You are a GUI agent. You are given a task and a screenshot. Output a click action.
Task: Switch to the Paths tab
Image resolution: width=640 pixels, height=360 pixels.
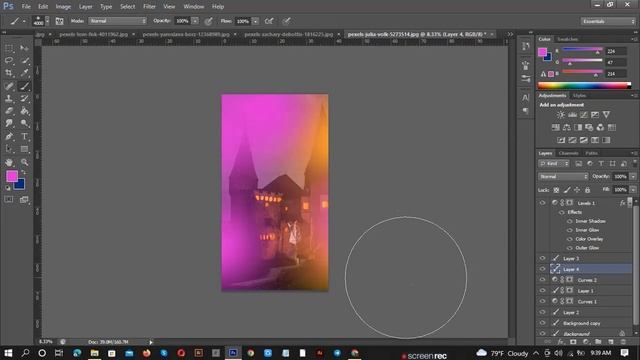click(591, 153)
